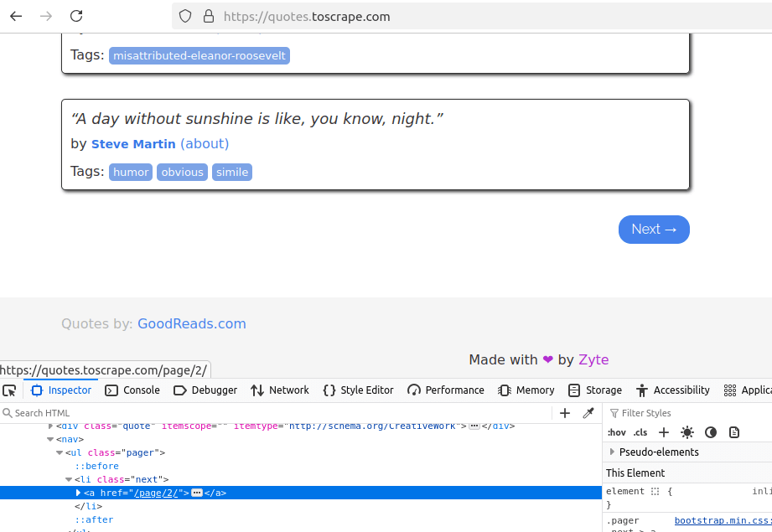Toggle dark color scheme simulation
Viewport: 772px width, 532px height.
coord(711,432)
